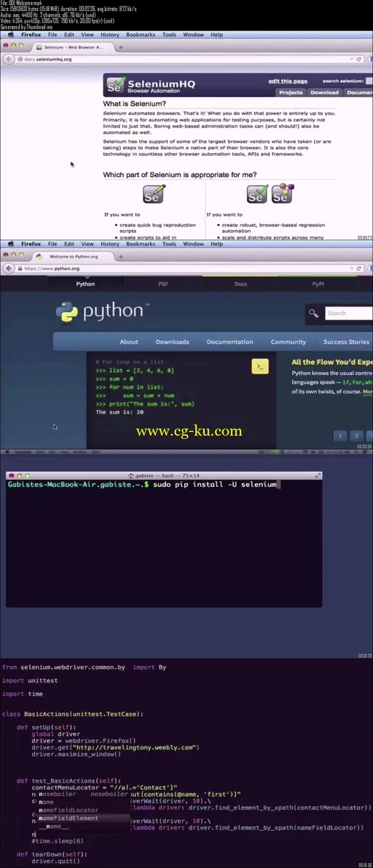Open the Bookmarks menu above the Selenium window
This screenshot has width=373, height=868.
click(x=141, y=34)
